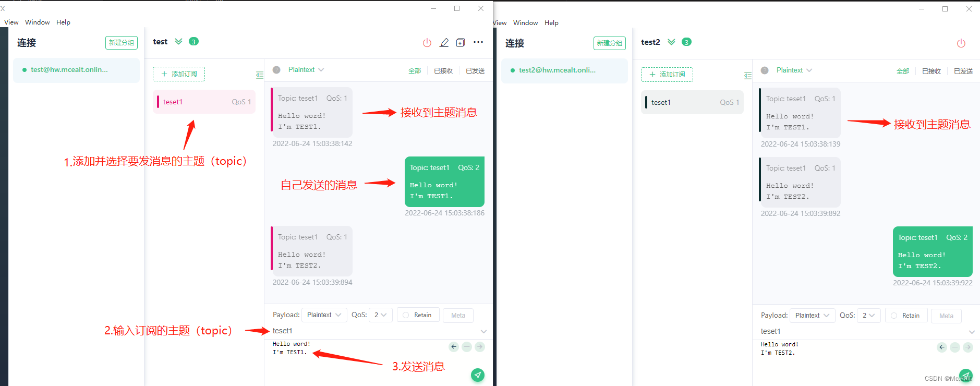
Task: Open the three-dots more menu in test window
Action: click(478, 42)
